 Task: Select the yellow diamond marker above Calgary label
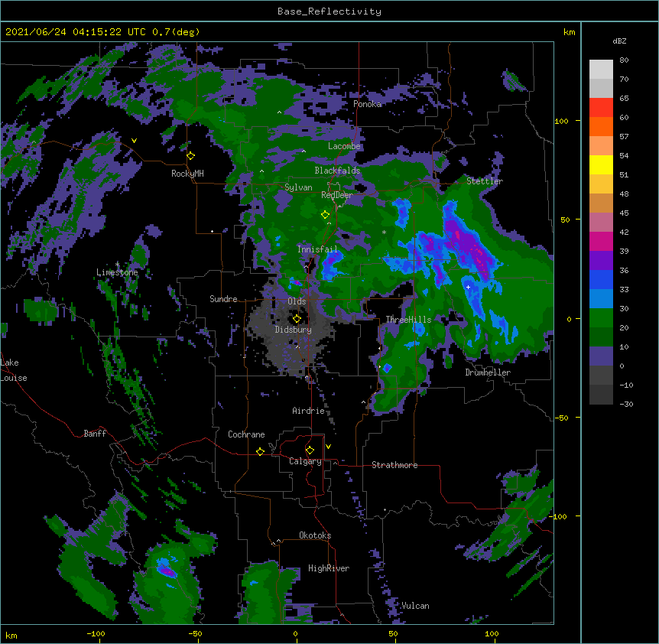coord(310,450)
